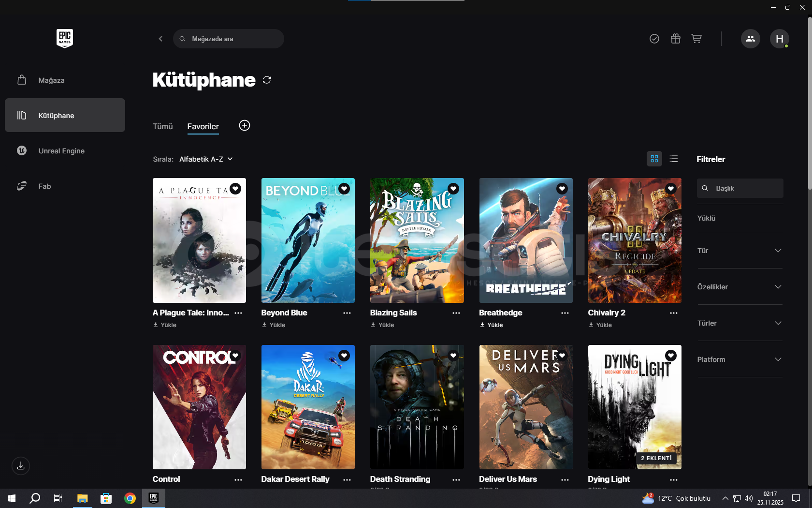Viewport: 812px width, 508px height.
Task: Open File Explorer from the taskbar
Action: pyautogui.click(x=83, y=498)
